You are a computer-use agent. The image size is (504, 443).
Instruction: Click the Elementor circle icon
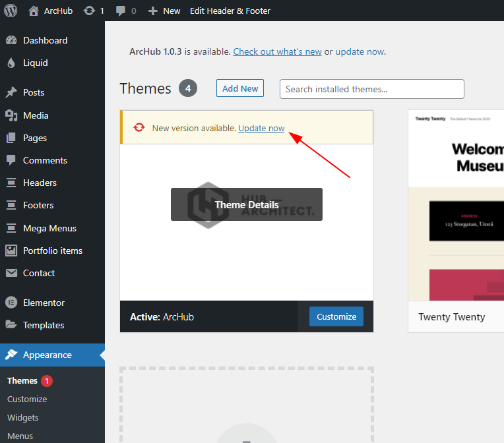pos(11,303)
